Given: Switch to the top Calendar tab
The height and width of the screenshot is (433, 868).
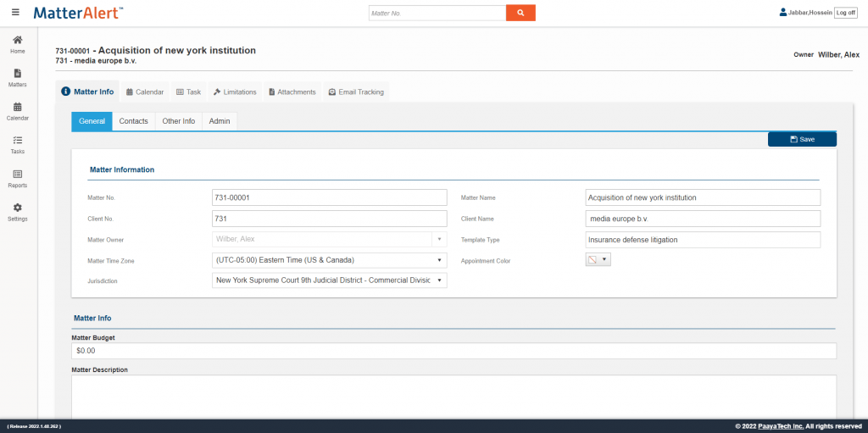Looking at the screenshot, I should 145,92.
